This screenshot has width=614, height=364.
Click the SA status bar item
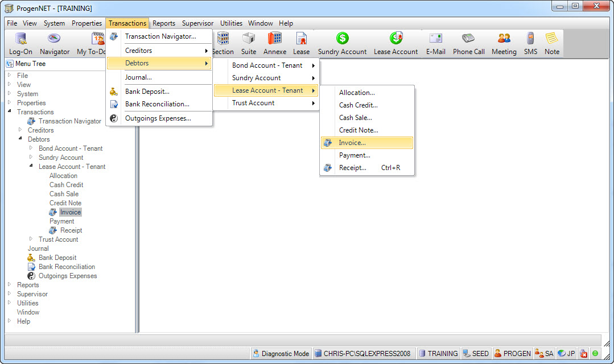pyautogui.click(x=544, y=353)
